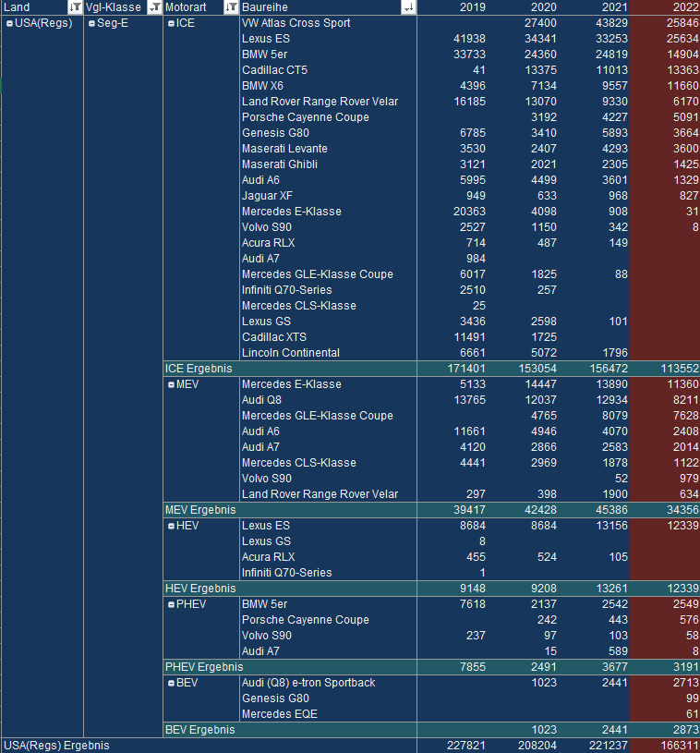The height and width of the screenshot is (753, 700).
Task: Collapse the PHEV group
Action: [171, 604]
